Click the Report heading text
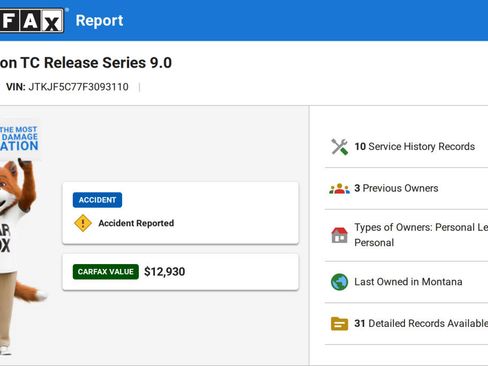This screenshot has height=366, width=488. click(99, 21)
